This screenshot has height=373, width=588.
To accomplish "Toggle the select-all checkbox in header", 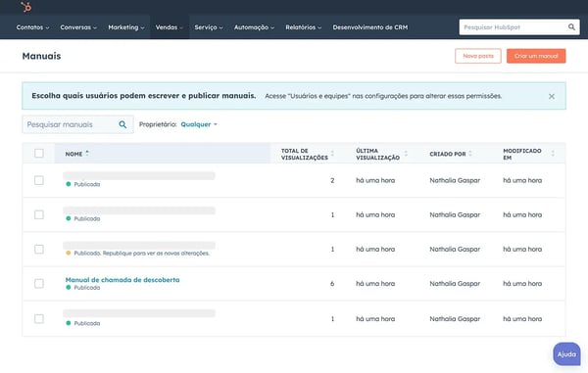I will tap(39, 153).
